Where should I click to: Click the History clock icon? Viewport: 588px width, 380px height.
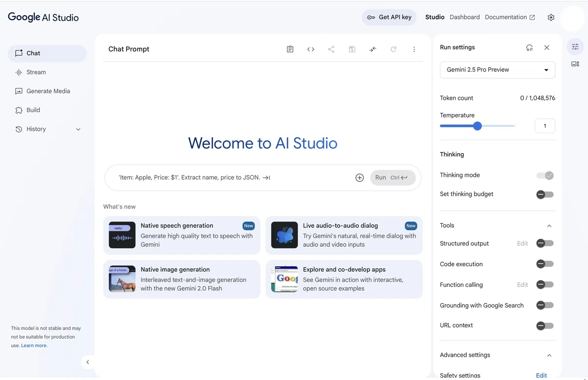click(19, 129)
